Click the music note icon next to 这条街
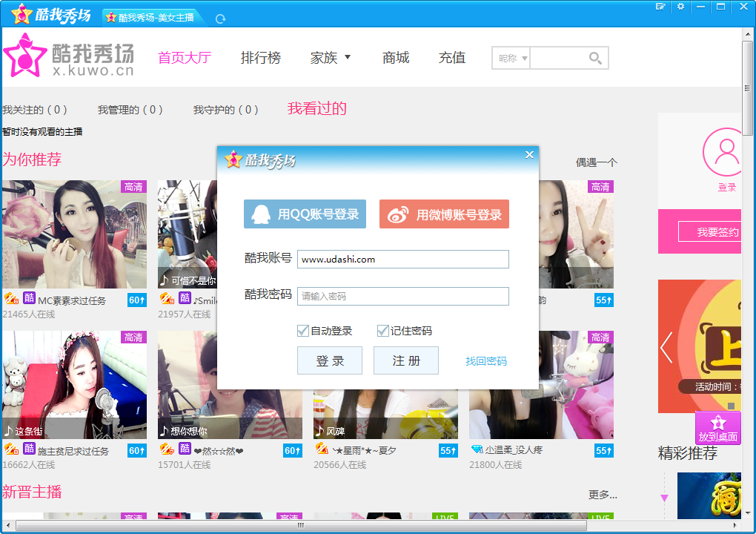This screenshot has height=534, width=756. [x=9, y=430]
